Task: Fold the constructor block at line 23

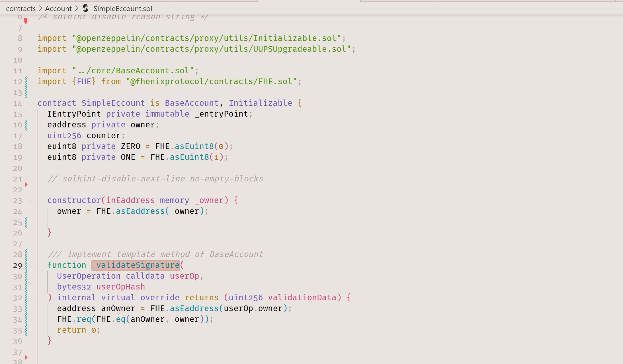Action: (x=31, y=201)
